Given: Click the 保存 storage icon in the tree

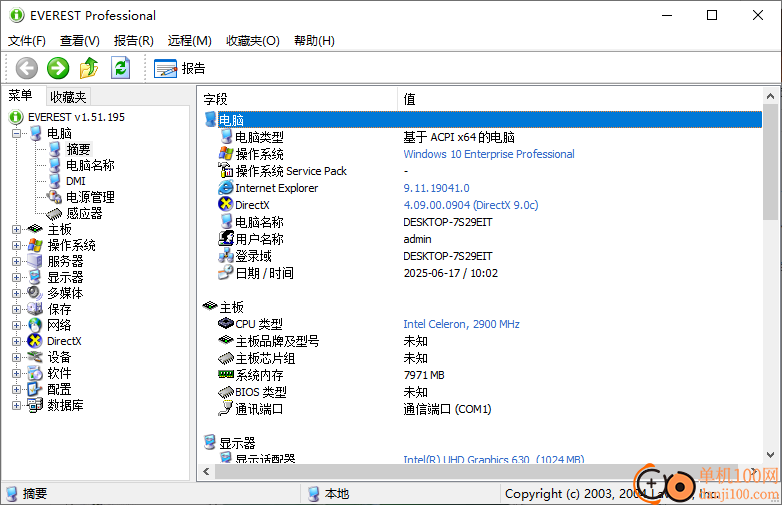Looking at the screenshot, I should click(35, 309).
